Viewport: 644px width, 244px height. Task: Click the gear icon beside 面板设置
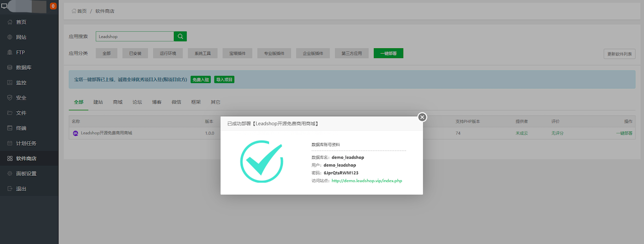(x=10, y=174)
